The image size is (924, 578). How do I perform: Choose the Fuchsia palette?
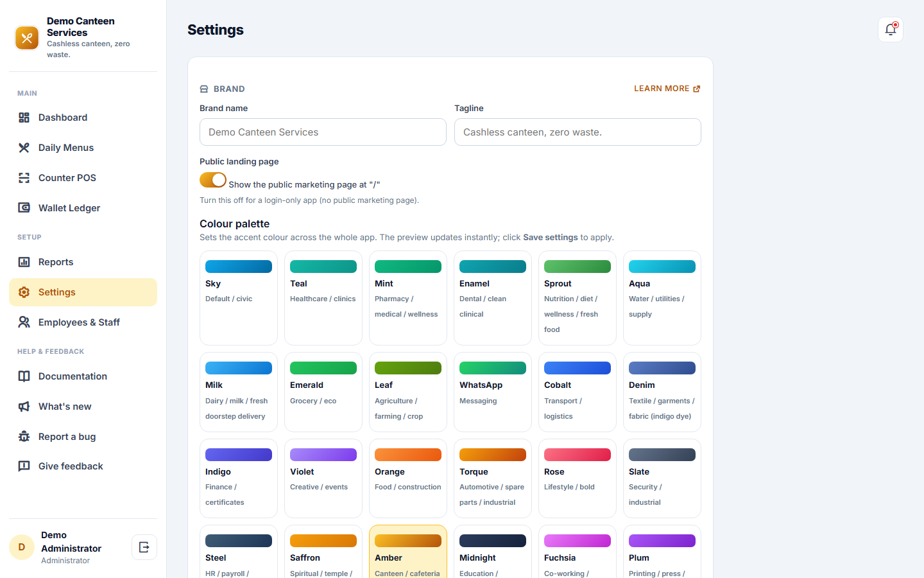point(577,552)
